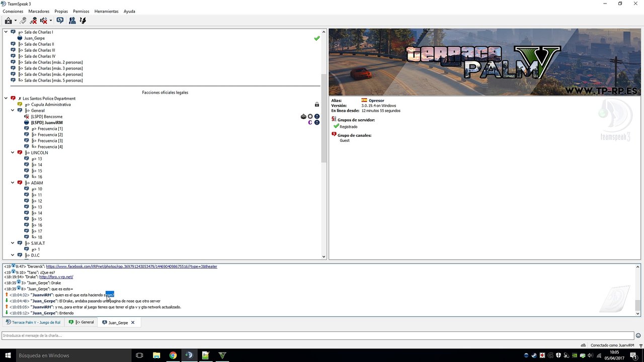The image size is (644, 362).
Task: Open File Explorer from the taskbar
Action: coord(156,355)
